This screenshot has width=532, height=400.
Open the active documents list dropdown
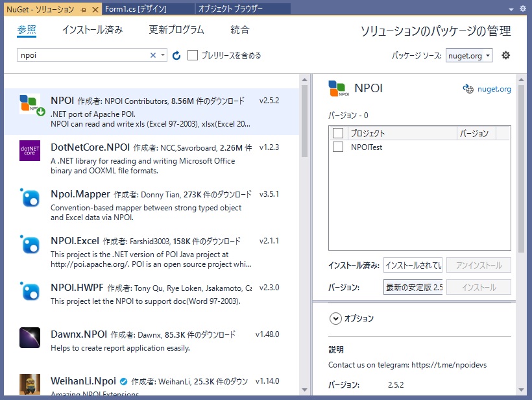point(511,10)
